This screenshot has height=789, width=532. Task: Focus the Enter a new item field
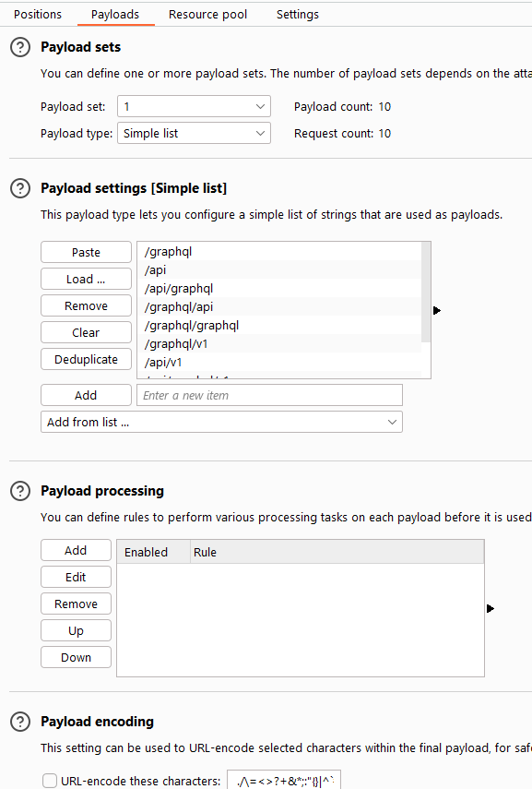click(x=269, y=396)
